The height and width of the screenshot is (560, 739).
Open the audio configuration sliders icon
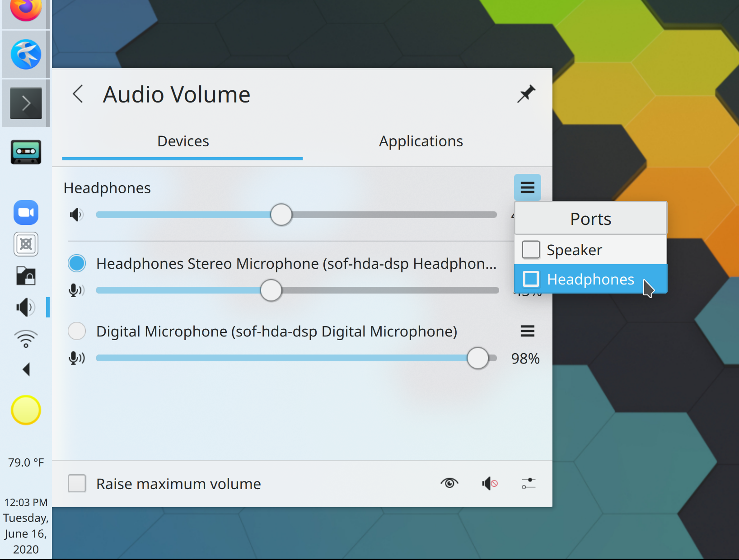click(529, 483)
